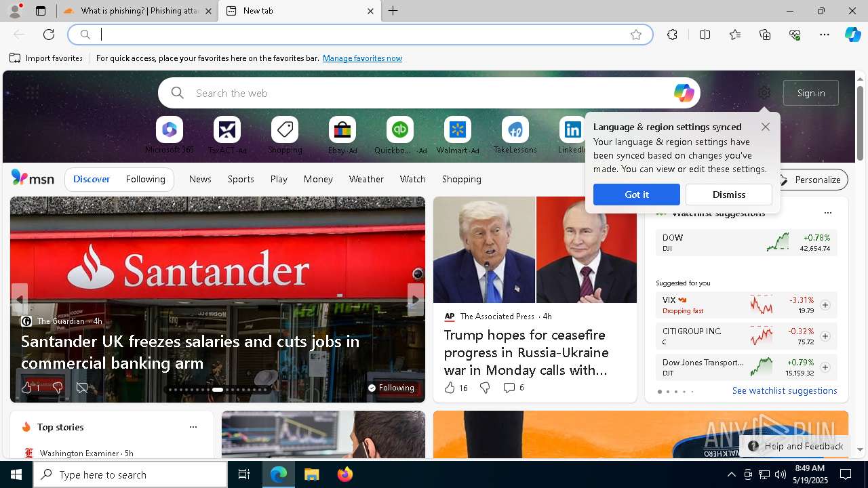The height and width of the screenshot is (488, 868).
Task: Open a new browser tab
Action: coord(393,11)
